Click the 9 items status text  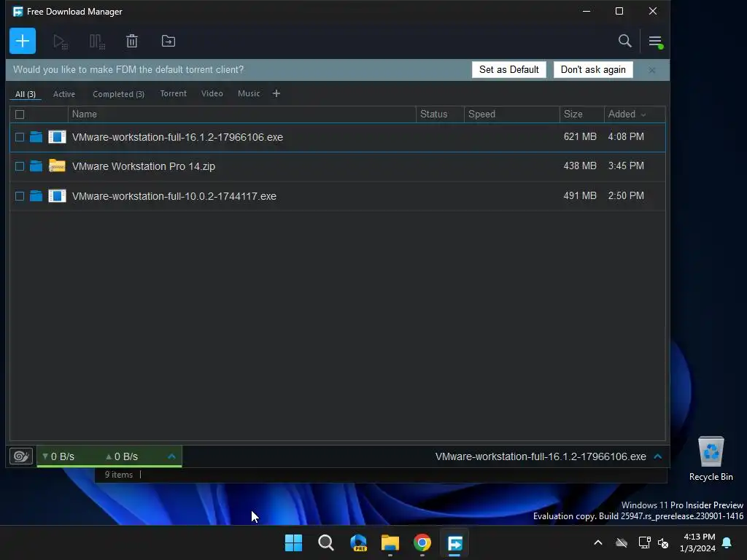(119, 475)
